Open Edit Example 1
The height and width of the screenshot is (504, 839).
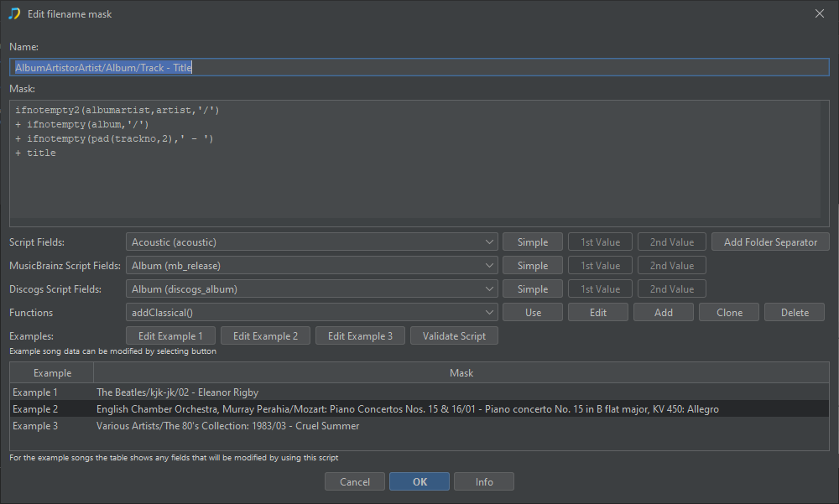171,336
